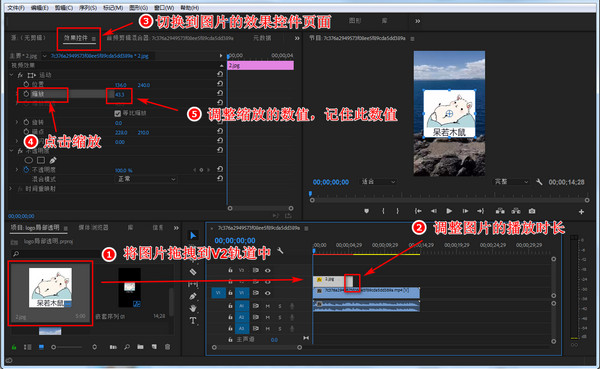Toggle V1 track eye visibility
The image size is (600, 369).
[267, 293]
